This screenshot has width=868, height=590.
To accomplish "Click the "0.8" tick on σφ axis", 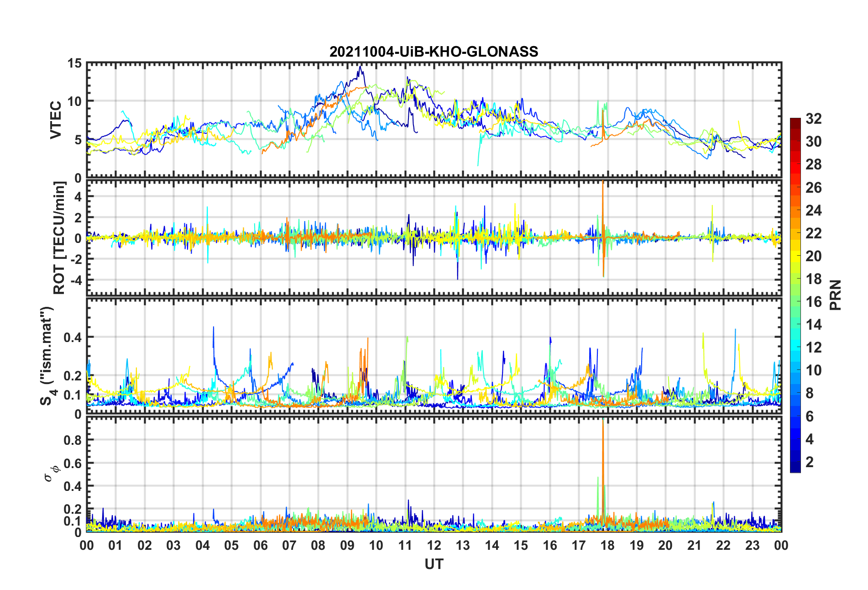I will [x=73, y=440].
